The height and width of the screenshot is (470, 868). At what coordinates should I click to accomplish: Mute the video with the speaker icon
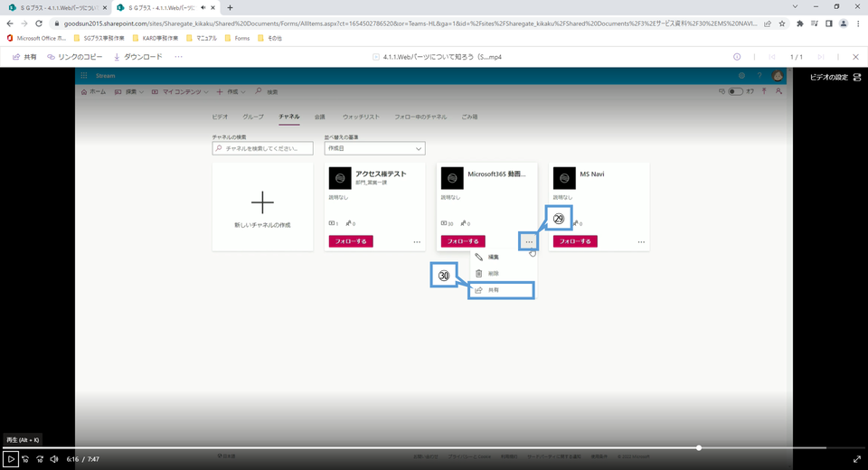[x=54, y=459]
